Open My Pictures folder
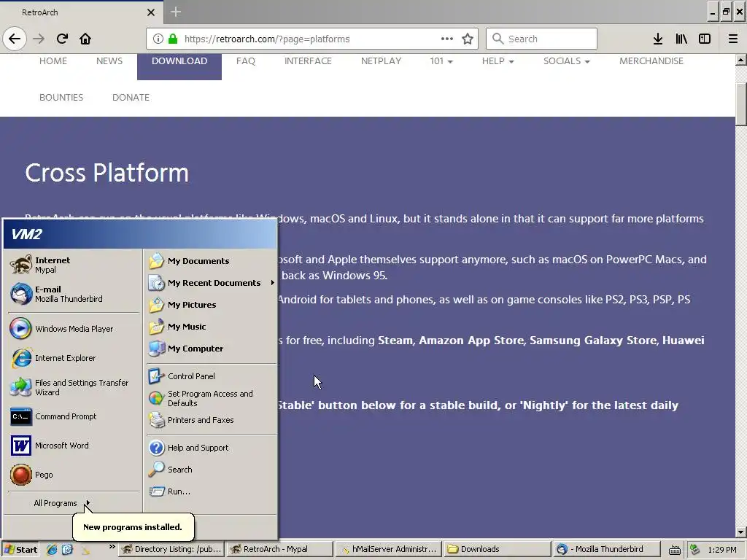Viewport: 747px width, 560px height. tap(212, 305)
